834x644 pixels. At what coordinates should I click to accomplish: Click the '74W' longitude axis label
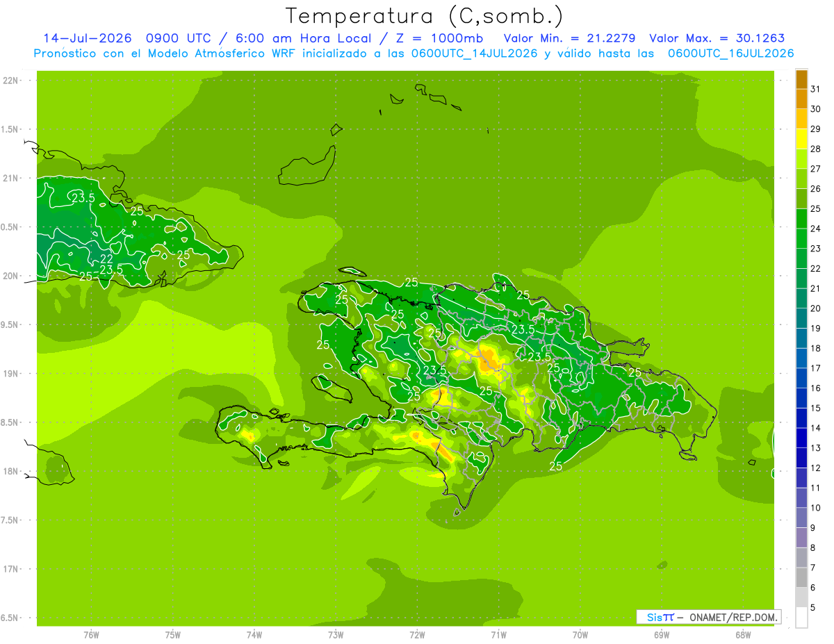click(254, 635)
